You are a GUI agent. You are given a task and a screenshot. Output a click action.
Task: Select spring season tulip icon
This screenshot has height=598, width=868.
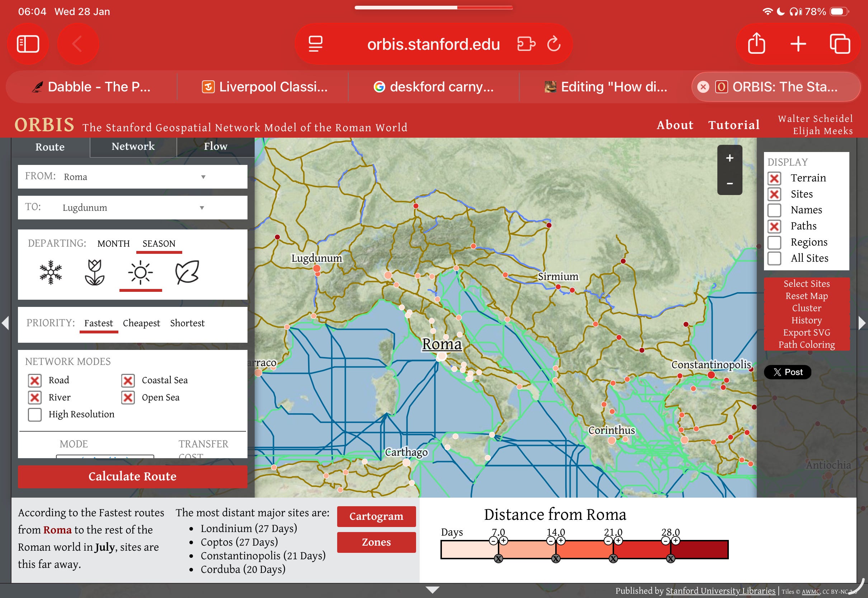95,272
